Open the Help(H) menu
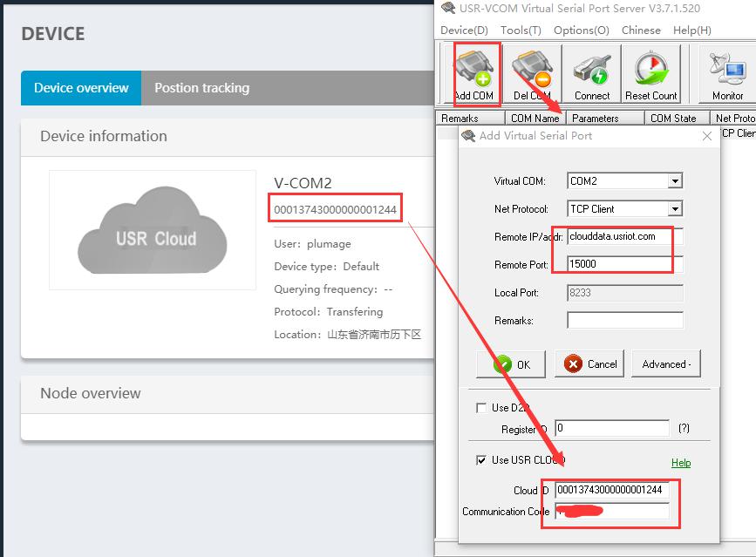The width and height of the screenshot is (756, 557). click(x=691, y=31)
